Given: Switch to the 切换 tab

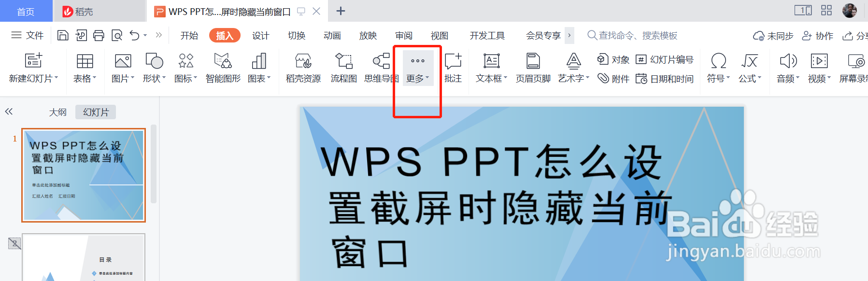Looking at the screenshot, I should pos(297,35).
